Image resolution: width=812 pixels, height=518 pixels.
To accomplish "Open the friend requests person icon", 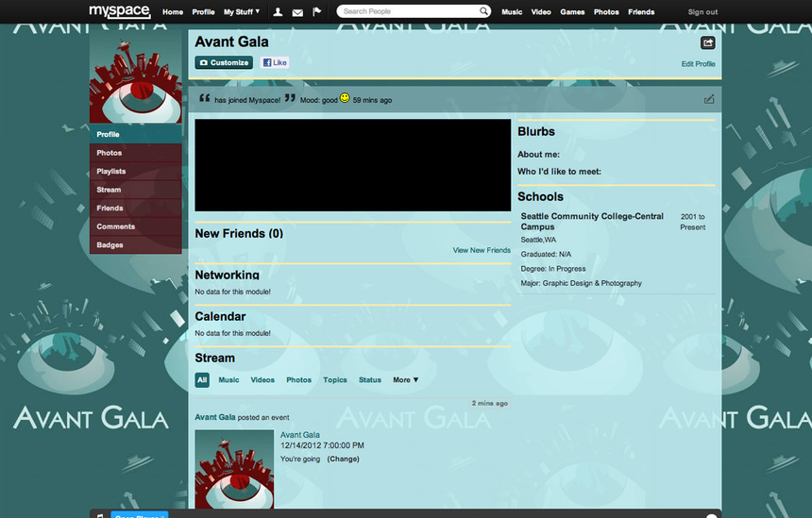I will [279, 12].
